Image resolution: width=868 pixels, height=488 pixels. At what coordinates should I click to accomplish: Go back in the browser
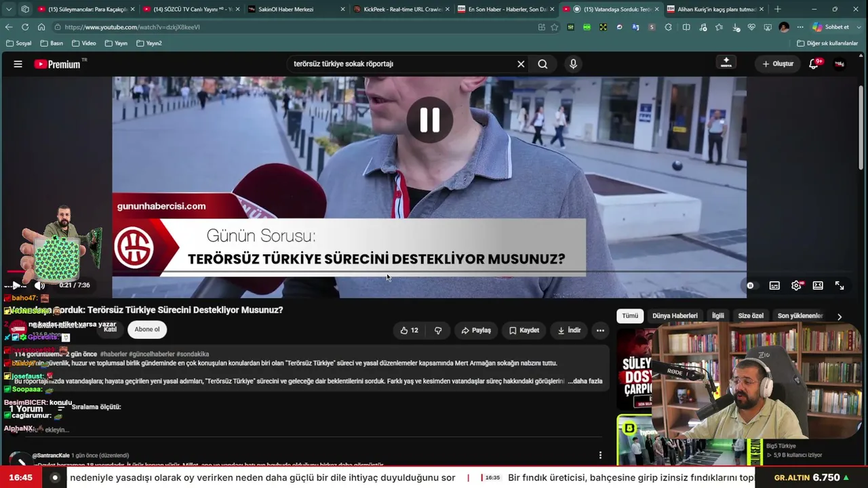pyautogui.click(x=9, y=27)
